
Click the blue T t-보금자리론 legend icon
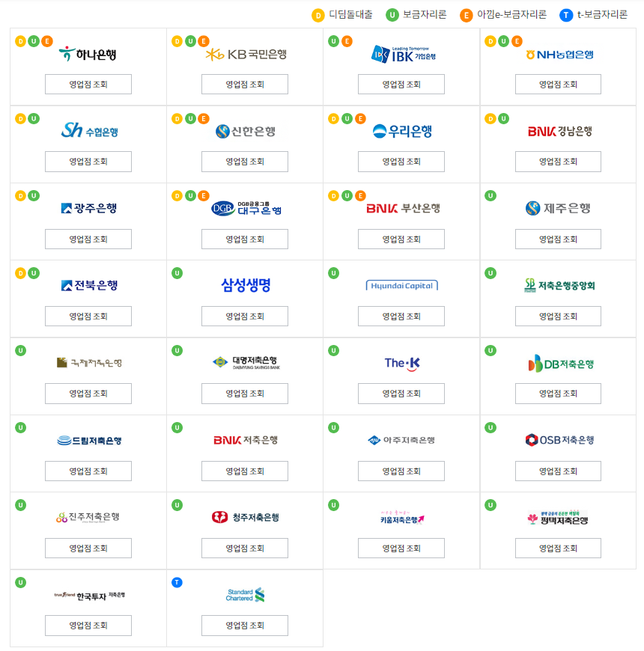(x=566, y=16)
